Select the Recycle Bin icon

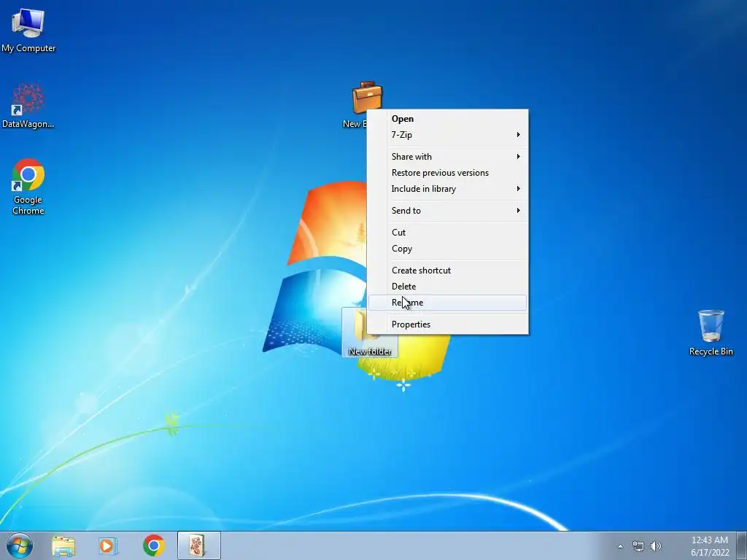pos(711,332)
